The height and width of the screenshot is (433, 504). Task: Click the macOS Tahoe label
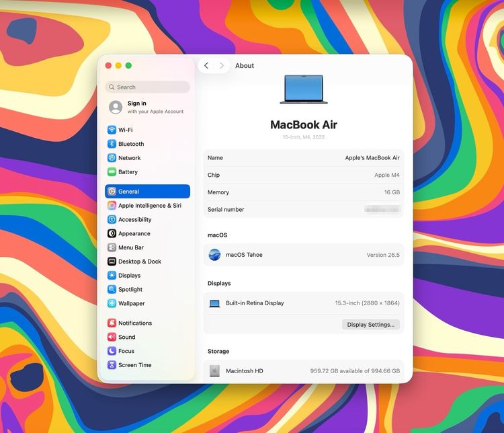click(244, 255)
